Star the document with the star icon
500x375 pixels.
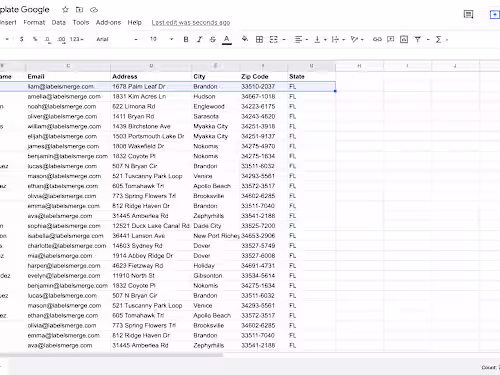(65, 10)
